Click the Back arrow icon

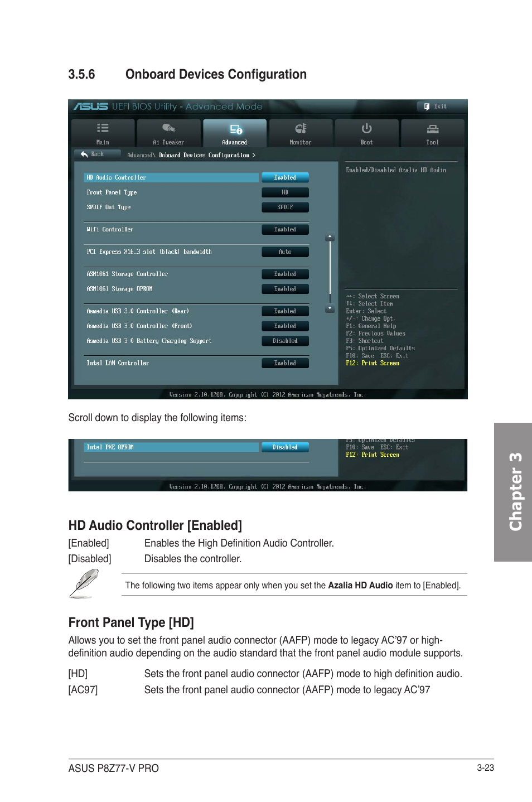[84, 154]
